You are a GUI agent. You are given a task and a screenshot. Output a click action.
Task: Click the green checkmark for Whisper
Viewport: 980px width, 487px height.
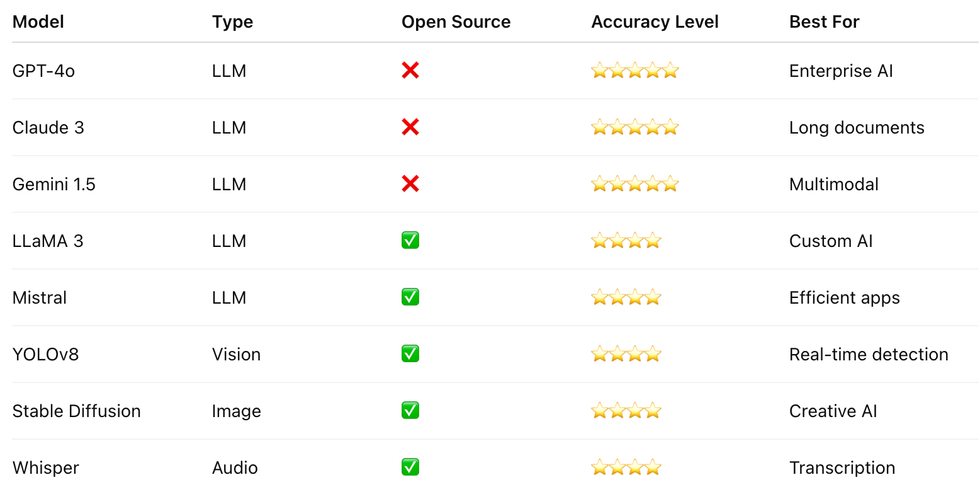410,467
